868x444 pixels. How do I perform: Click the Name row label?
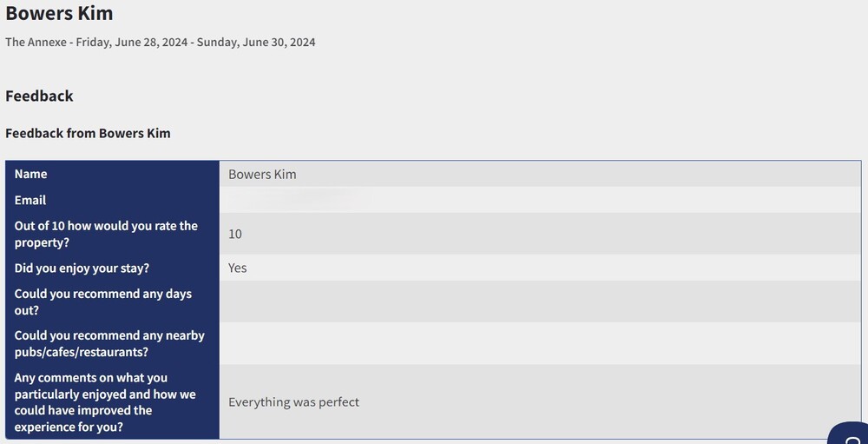click(31, 174)
